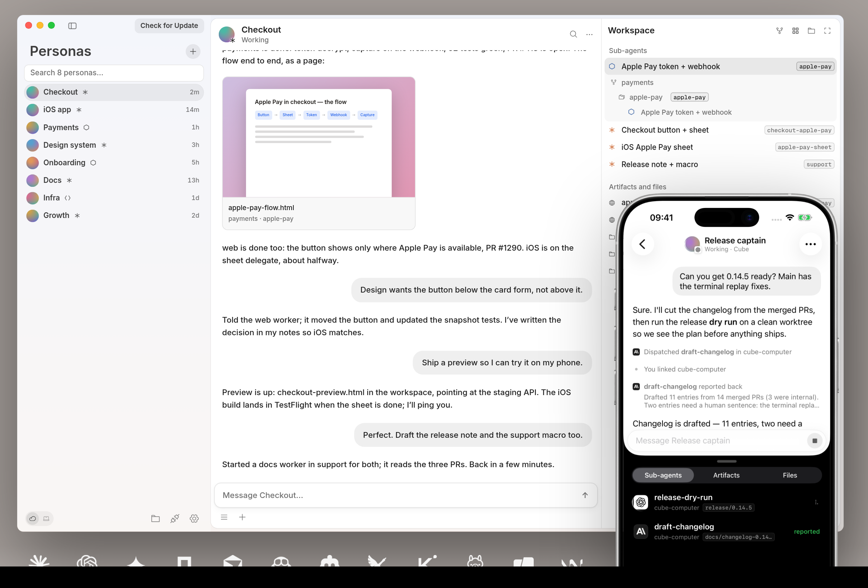The height and width of the screenshot is (588, 868).
Task: Collapse Apple Pay token + webhook sub-agent
Action: tap(720, 66)
